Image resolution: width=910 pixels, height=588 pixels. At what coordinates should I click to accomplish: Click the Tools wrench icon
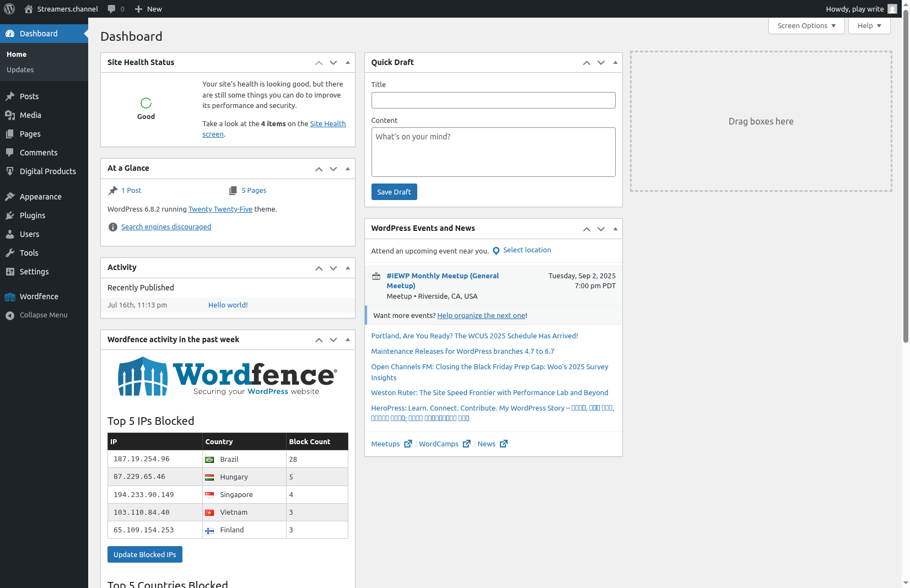click(10, 253)
